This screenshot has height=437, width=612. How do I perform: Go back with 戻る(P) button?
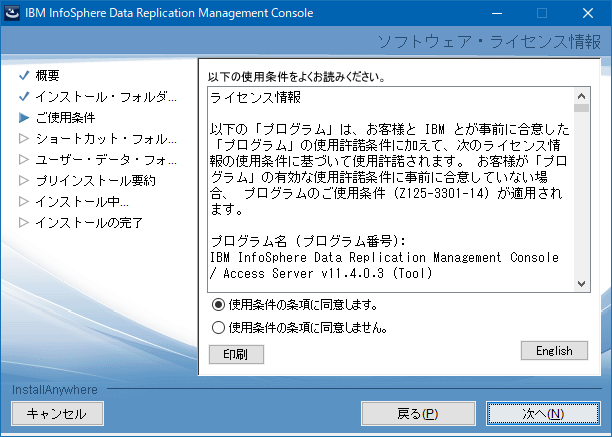(418, 413)
